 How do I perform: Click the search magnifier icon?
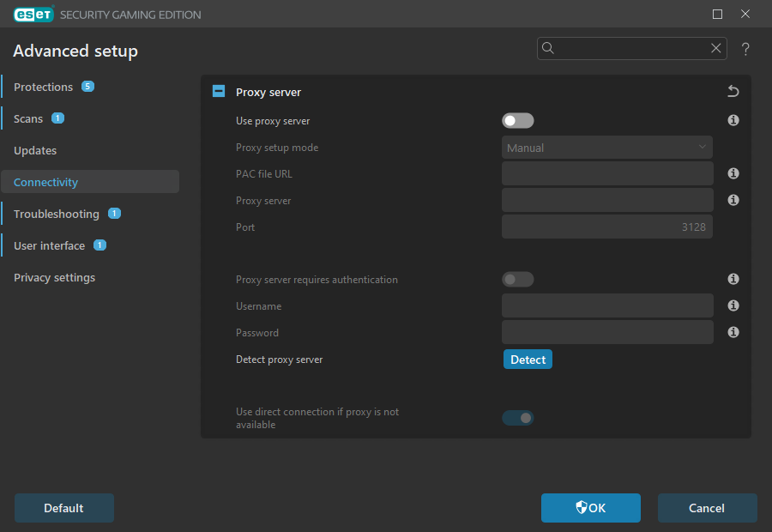[548, 48]
